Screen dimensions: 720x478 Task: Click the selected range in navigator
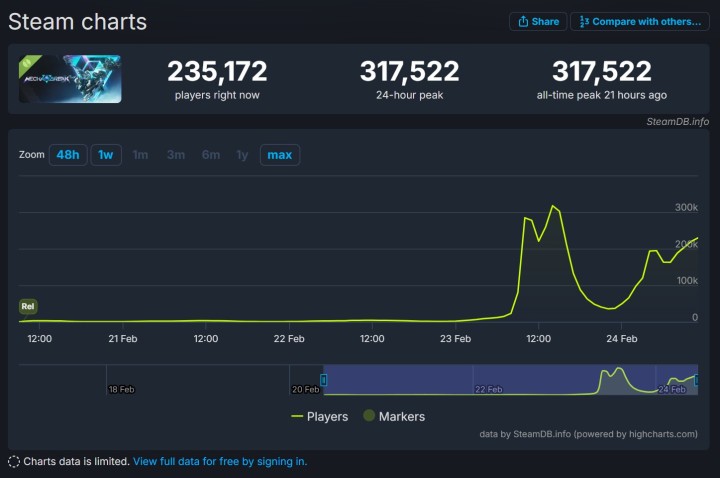pos(511,380)
